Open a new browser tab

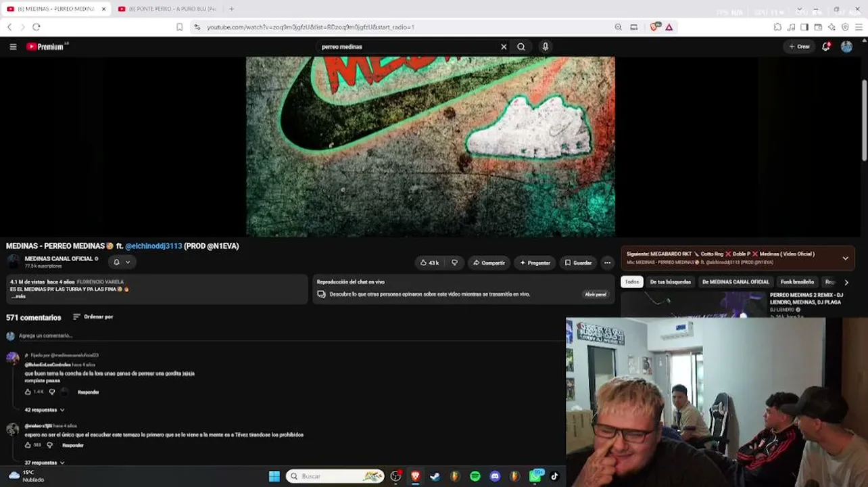pos(231,9)
